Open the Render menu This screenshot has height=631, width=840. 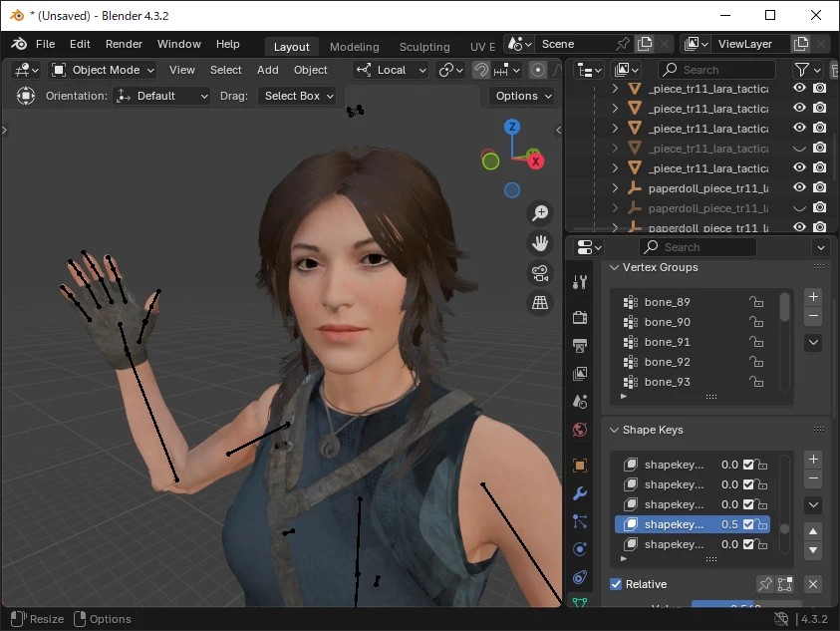point(124,44)
